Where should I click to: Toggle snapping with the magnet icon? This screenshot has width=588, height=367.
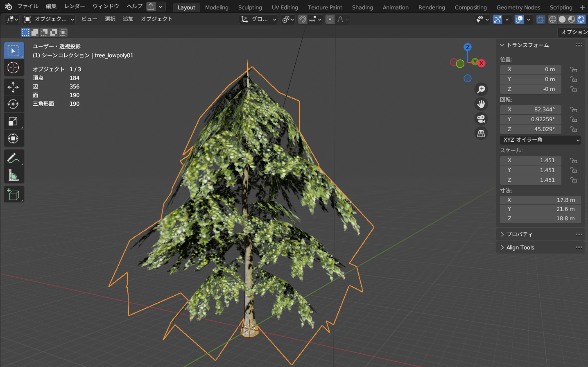pos(302,19)
